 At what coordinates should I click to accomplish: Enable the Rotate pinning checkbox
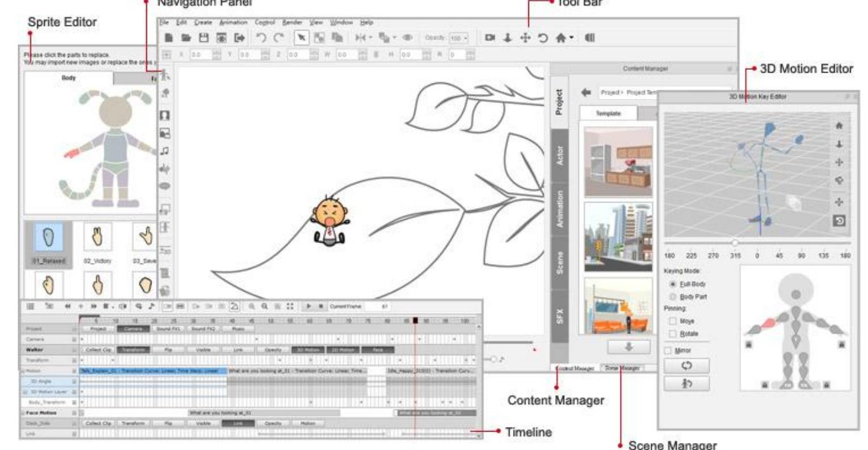coord(672,334)
